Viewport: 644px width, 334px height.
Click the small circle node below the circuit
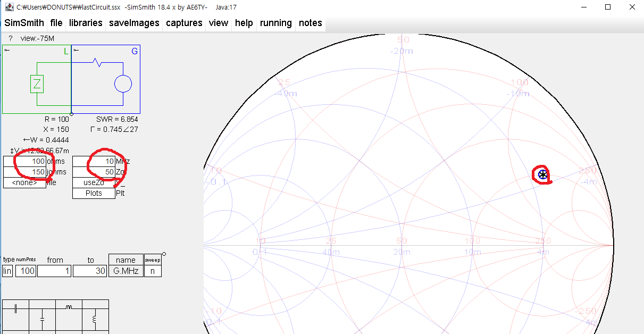[x=72, y=114]
